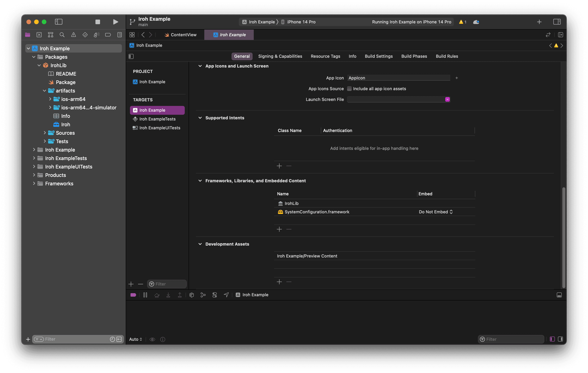Open the Debug View Hierarchy icon
This screenshot has width=588, height=373.
[x=192, y=295]
